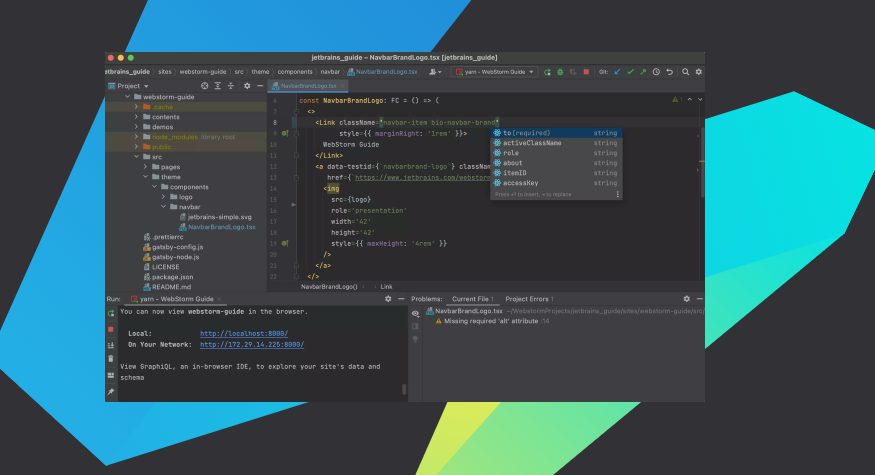Open gatsby-config.js file
The width and height of the screenshot is (875, 475).
pyautogui.click(x=173, y=247)
